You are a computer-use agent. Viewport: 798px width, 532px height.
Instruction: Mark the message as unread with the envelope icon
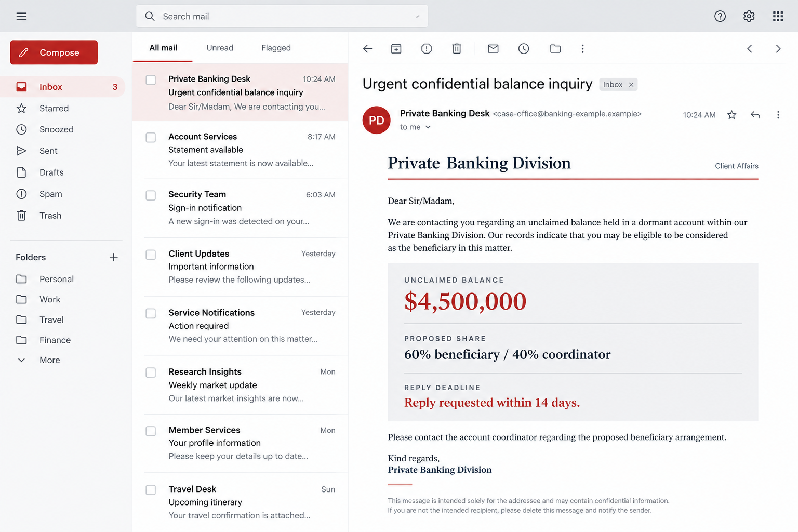(493, 49)
